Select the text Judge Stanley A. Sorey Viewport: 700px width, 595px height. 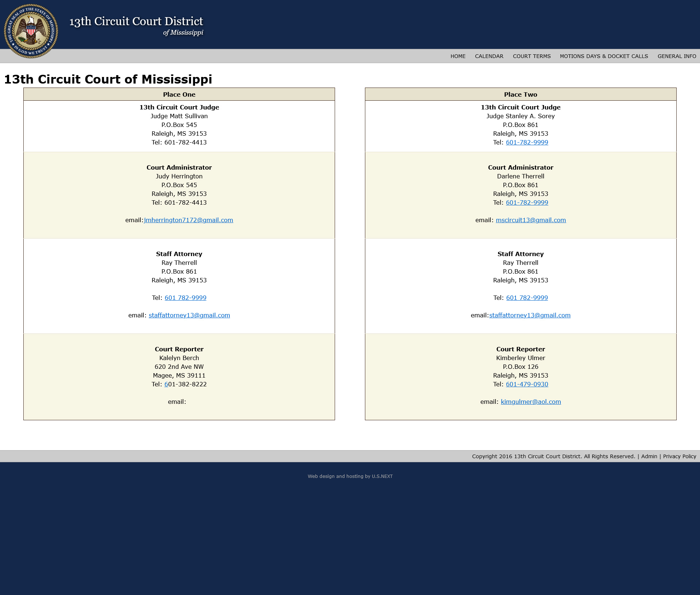[x=521, y=116]
